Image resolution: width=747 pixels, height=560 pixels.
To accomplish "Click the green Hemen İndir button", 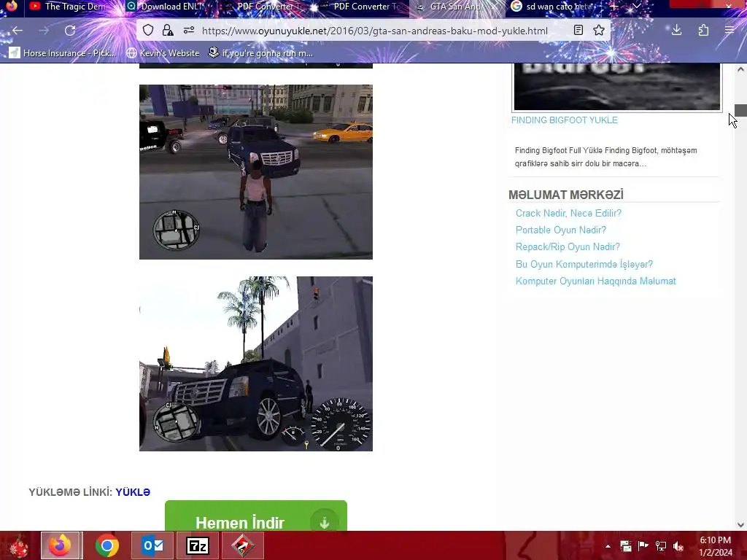I will point(256,516).
